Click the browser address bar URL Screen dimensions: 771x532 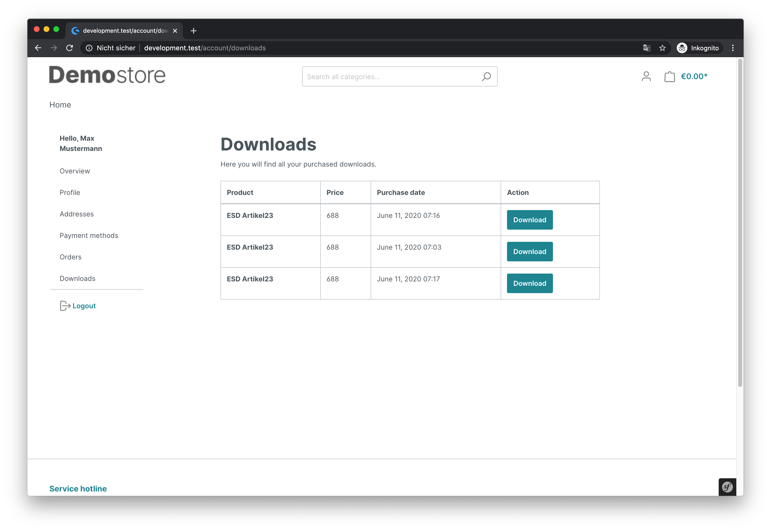[x=205, y=48]
